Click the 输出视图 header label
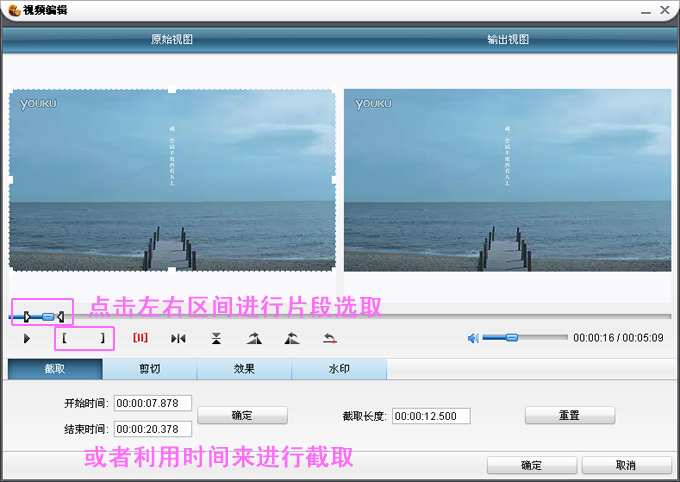The width and height of the screenshot is (680, 482). click(508, 39)
